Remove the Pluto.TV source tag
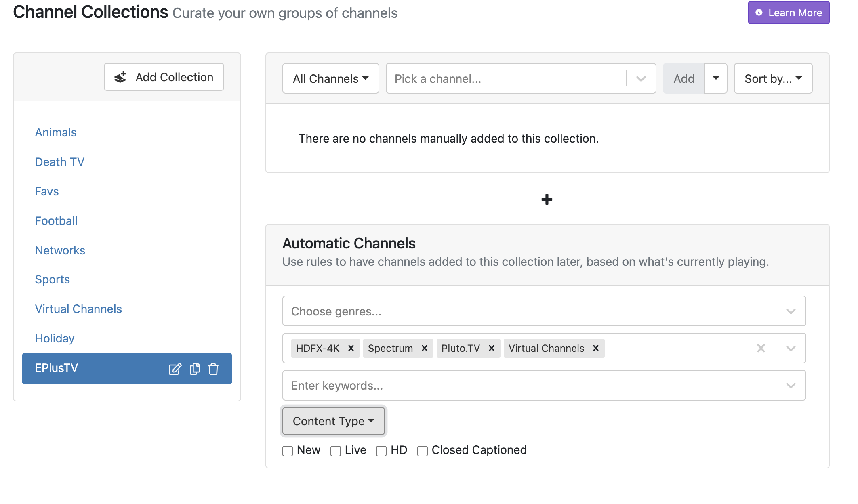 tap(492, 348)
